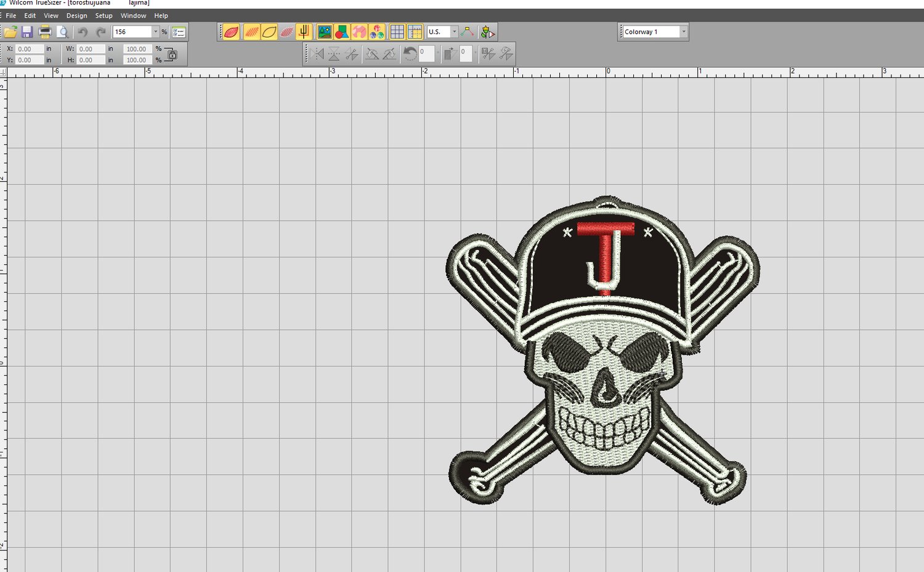
Task: Mirror the selection vertically
Action: (334, 54)
